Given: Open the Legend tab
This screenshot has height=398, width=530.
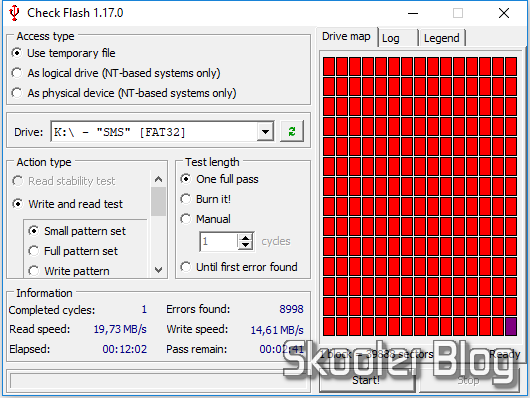Looking at the screenshot, I should (442, 38).
